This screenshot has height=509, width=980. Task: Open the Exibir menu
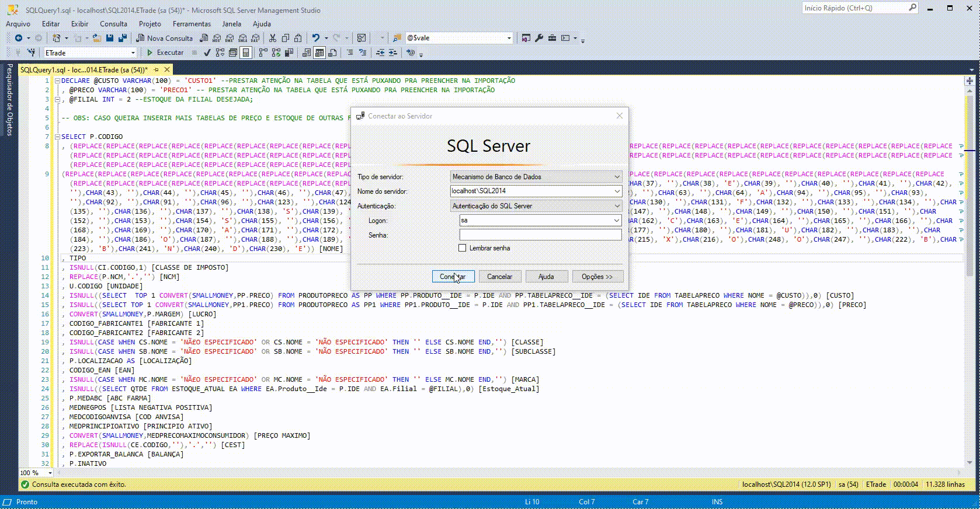point(79,24)
